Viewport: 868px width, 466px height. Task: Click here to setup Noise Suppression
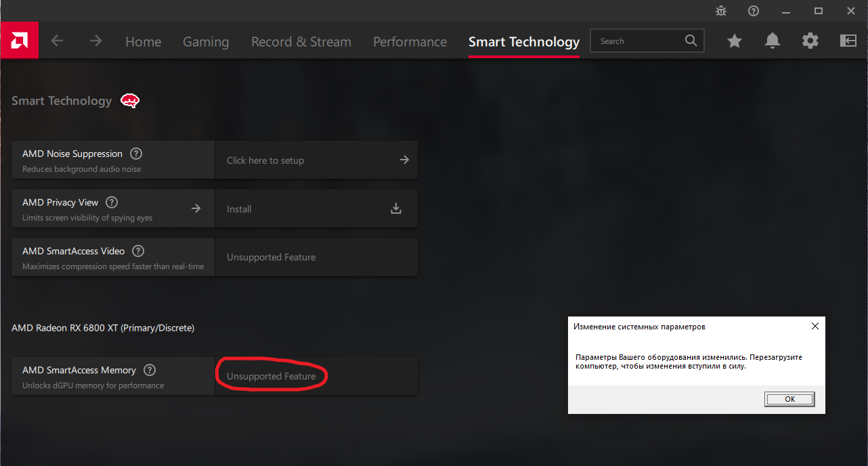click(265, 160)
